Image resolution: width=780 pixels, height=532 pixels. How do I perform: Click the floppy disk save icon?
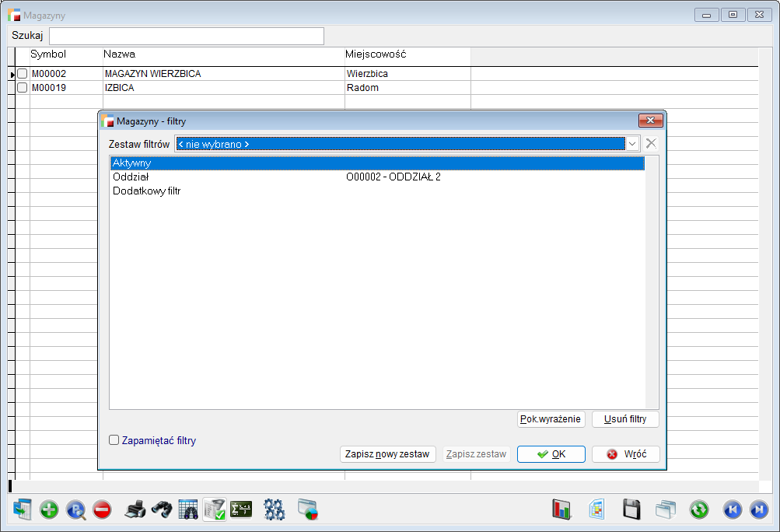631,510
